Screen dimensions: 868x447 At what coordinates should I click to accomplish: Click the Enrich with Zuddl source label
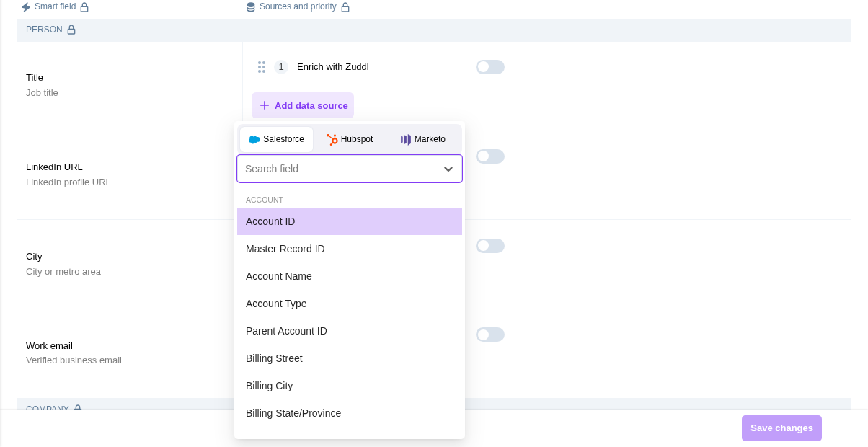click(x=333, y=67)
